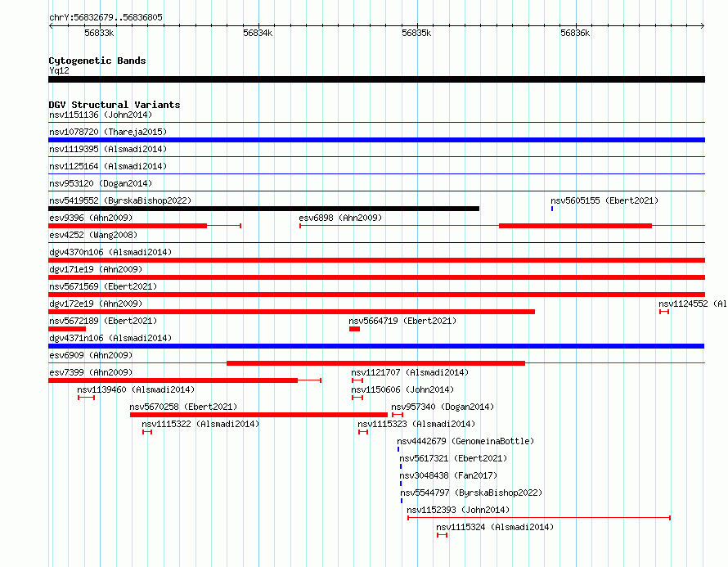Select the dgv4370n106 (Alsmadi2014) red bar

tap(376, 260)
